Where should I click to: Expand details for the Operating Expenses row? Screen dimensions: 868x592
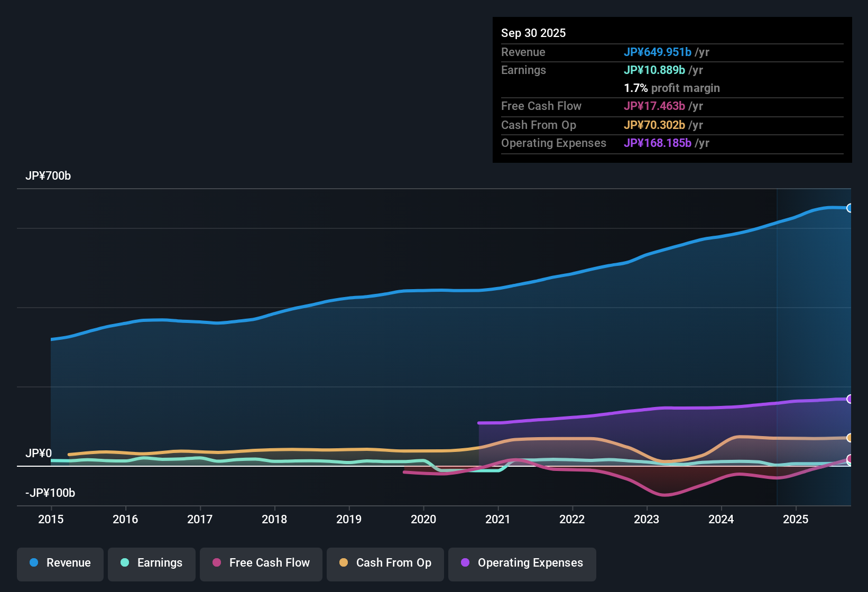pos(553,143)
